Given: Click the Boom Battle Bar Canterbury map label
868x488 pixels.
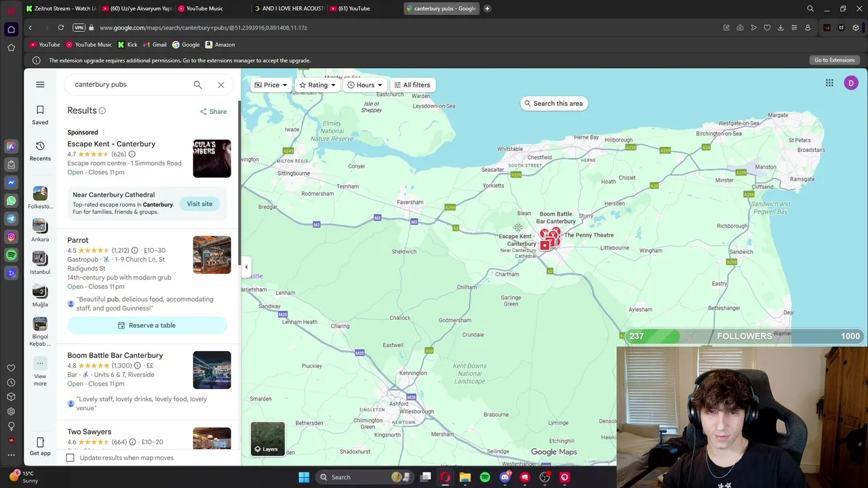Looking at the screenshot, I should pyautogui.click(x=556, y=218).
